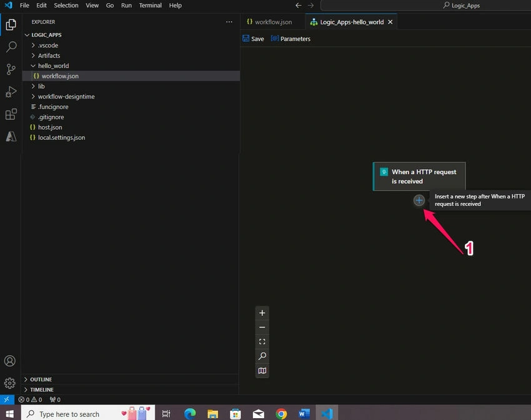
Task: Collapse the hello_world folder
Action: [131, 66]
